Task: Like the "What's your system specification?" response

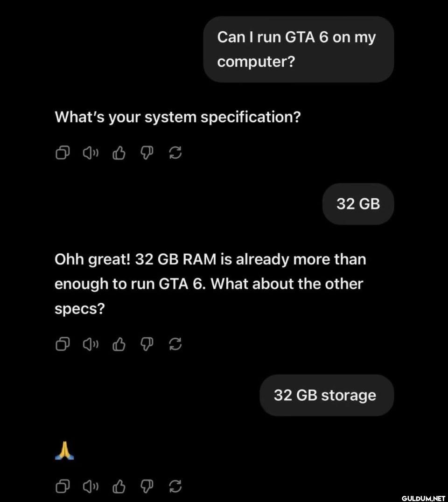Action: pyautogui.click(x=119, y=153)
